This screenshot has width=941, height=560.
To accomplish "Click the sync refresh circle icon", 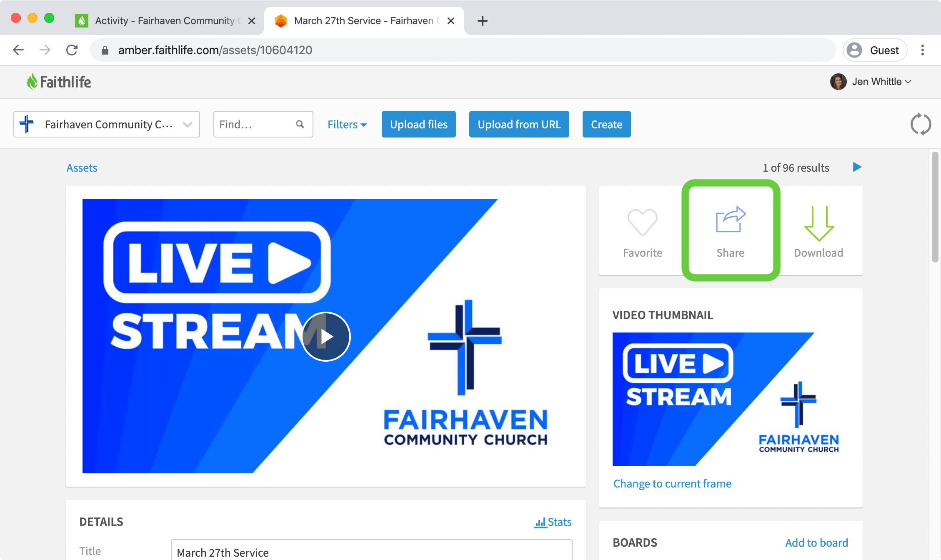I will click(921, 124).
